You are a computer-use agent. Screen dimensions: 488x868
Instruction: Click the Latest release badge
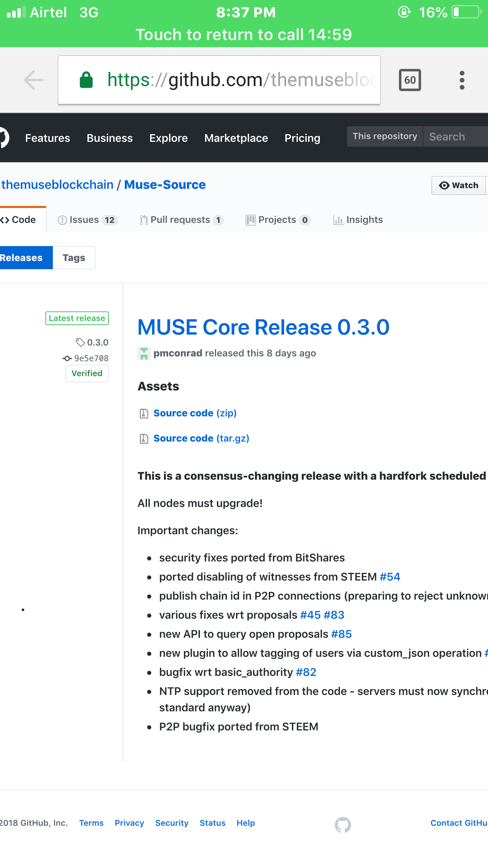[x=77, y=318]
